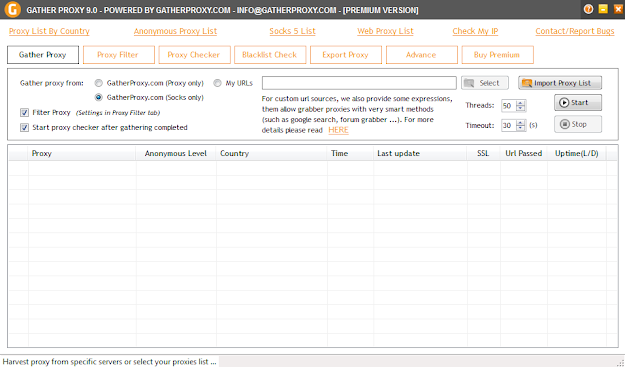625x367 pixels.
Task: Switch to the Export Proxy tab
Action: tap(346, 55)
